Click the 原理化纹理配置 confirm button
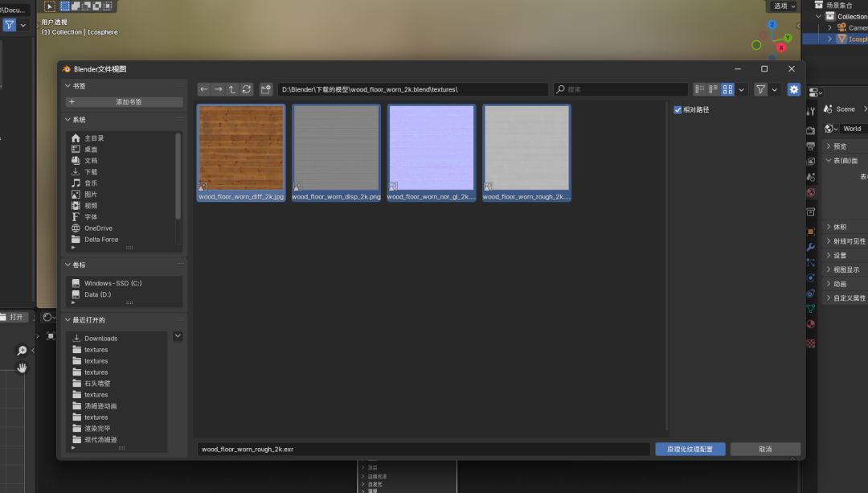 (x=690, y=449)
